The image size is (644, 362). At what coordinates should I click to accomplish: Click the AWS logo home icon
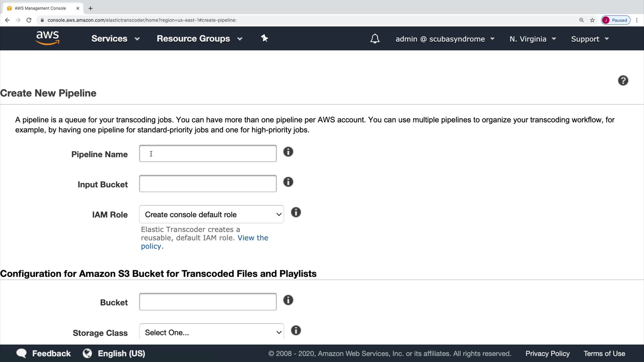coord(48,38)
